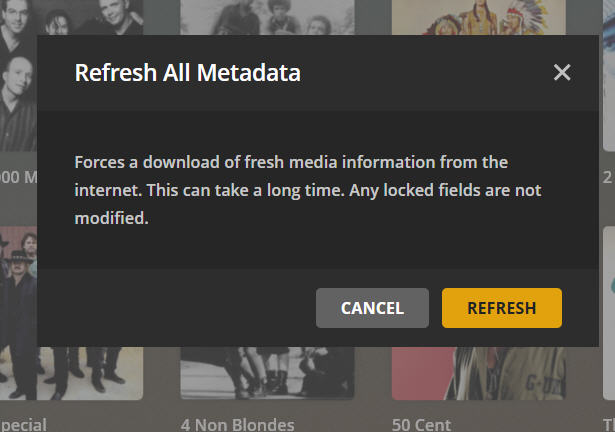Click the cut-off 'Th' label at bottom right
The height and width of the screenshot is (432, 615).
pos(607,424)
